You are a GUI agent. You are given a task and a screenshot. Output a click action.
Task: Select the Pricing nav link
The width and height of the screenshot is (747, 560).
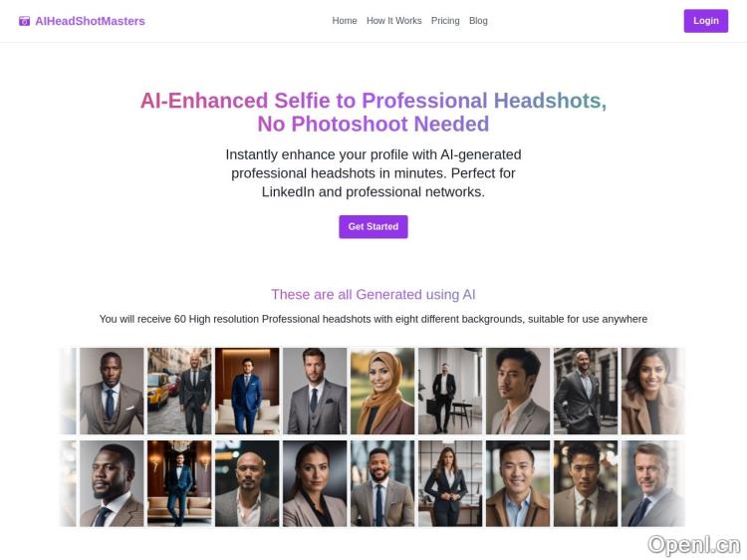pos(445,21)
